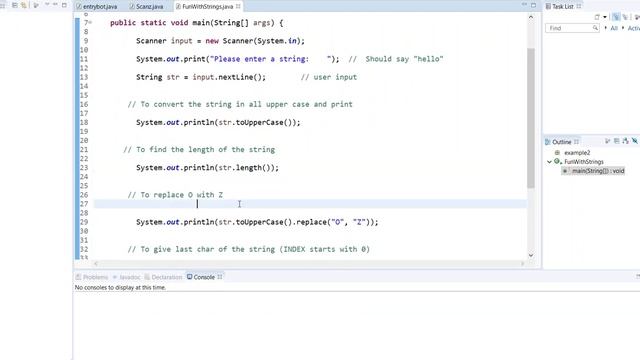Toggle the Scheduled presentation icon in Task List
Screen dimensions: 640x360
pyautogui.click(x=625, y=17)
